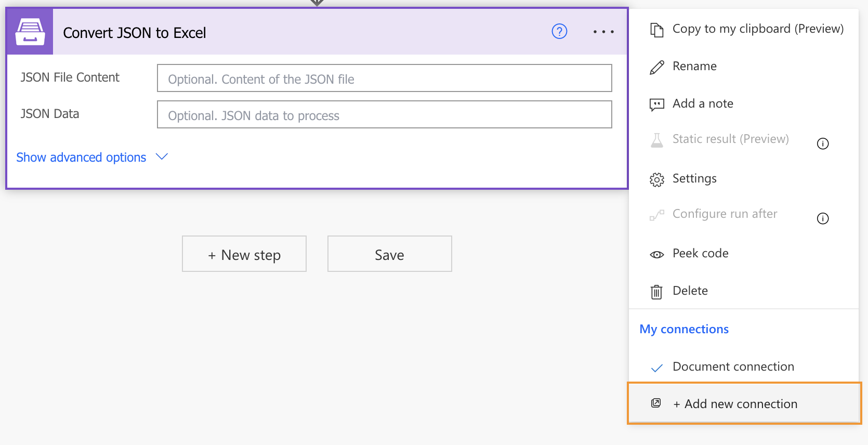Click the My connections heading
868x445 pixels.
pyautogui.click(x=684, y=329)
